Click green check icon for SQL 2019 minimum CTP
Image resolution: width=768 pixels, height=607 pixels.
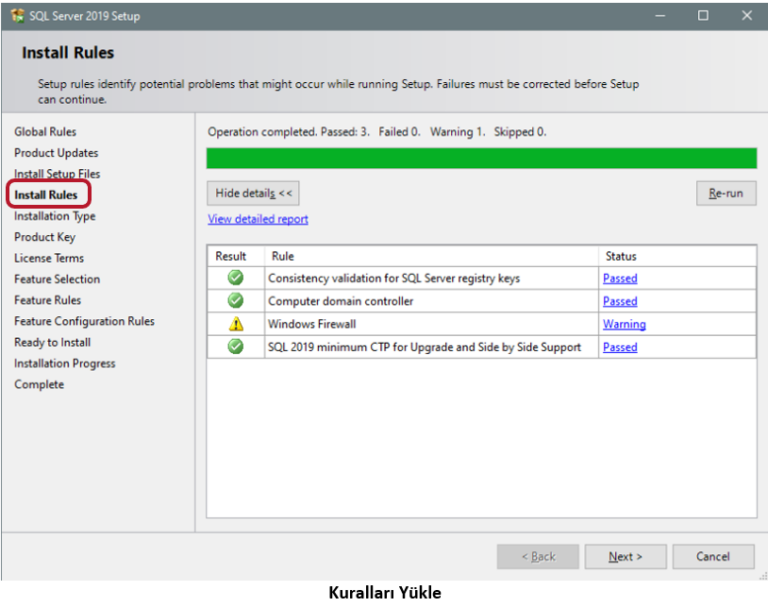(235, 347)
